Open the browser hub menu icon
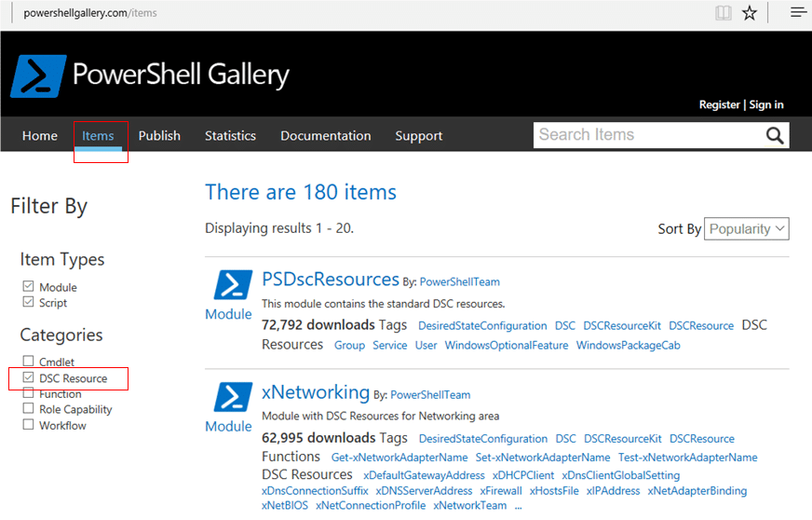This screenshot has width=812, height=520. [799, 12]
